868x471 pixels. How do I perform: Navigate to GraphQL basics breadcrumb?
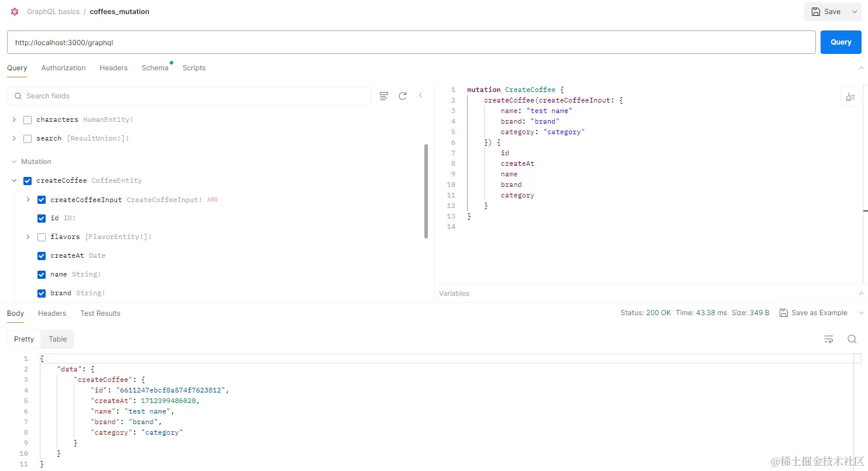pos(53,12)
